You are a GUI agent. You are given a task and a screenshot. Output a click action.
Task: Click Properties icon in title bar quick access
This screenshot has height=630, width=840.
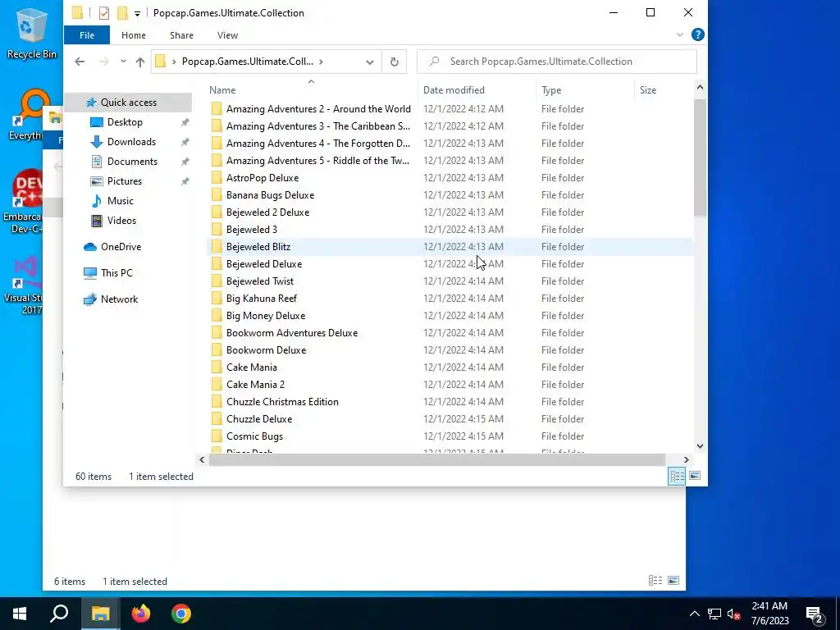(x=104, y=13)
